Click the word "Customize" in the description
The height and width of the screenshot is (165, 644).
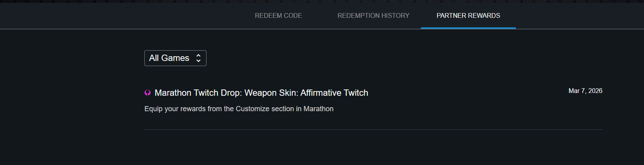[252, 109]
